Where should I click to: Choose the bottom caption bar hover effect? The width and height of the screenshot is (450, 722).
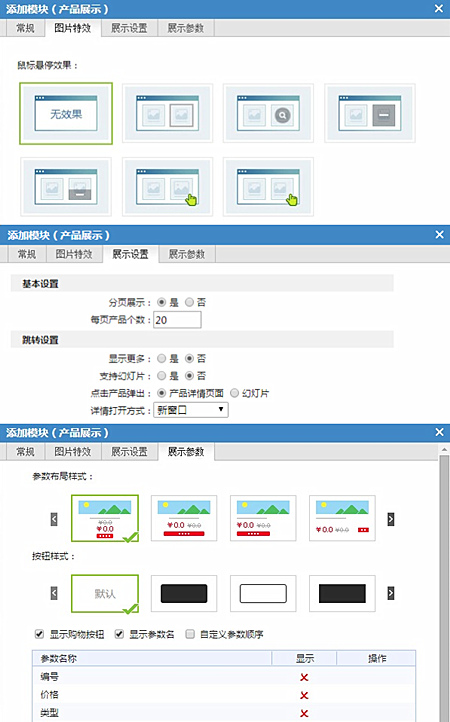(66, 186)
